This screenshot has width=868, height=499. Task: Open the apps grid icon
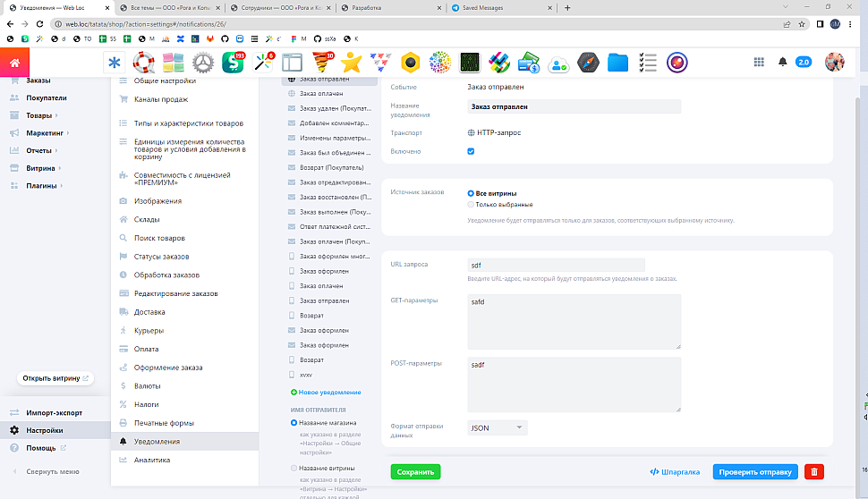[759, 63]
